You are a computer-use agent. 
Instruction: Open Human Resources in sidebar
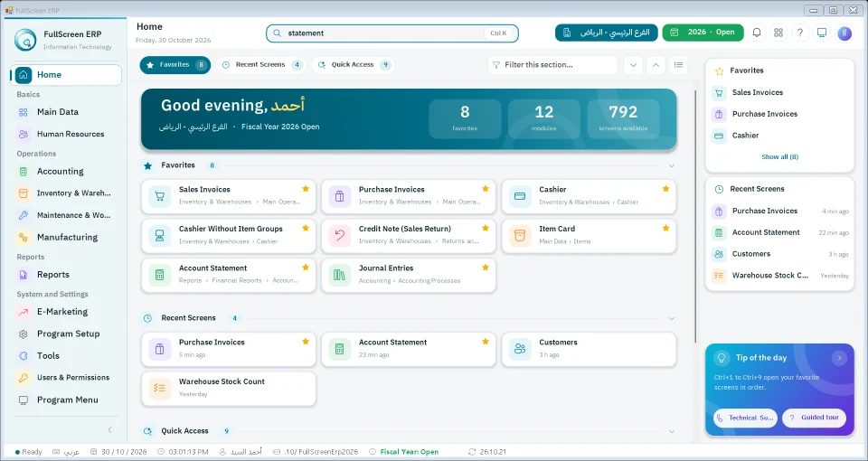click(x=66, y=134)
